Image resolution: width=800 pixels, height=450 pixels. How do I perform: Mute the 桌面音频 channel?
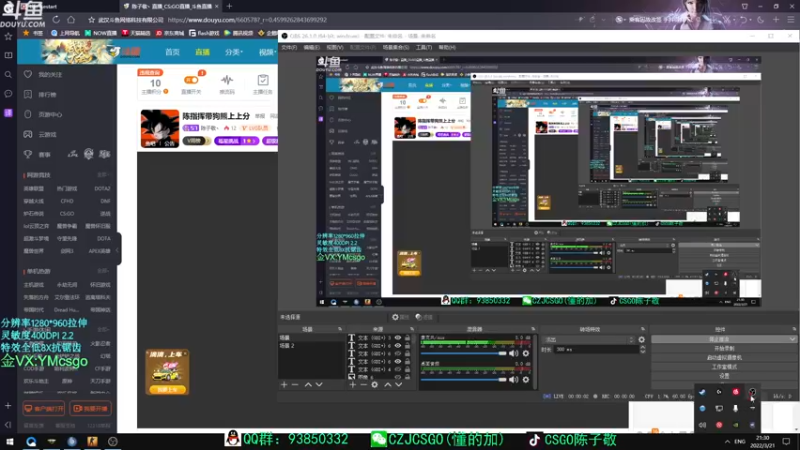pos(514,380)
